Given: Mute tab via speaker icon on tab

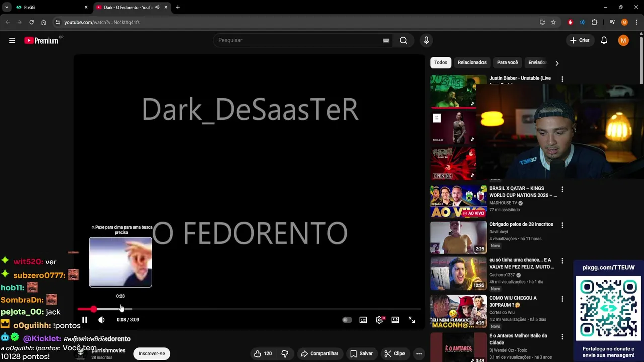Looking at the screenshot, I should [157, 7].
